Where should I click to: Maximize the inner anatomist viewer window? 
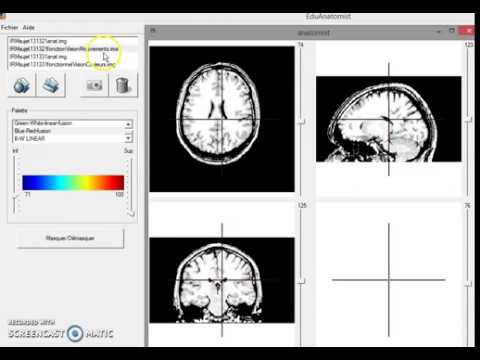pyautogui.click(x=452, y=31)
